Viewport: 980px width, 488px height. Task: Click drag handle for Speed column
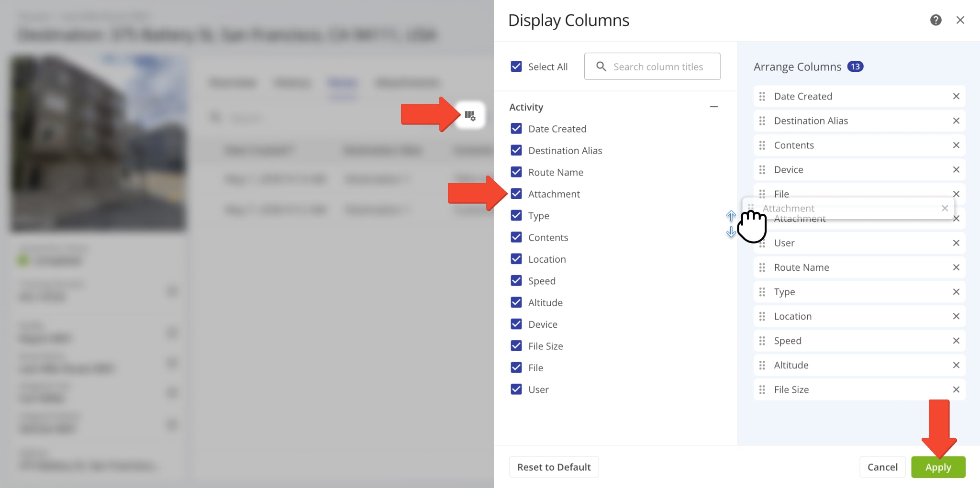pos(762,341)
